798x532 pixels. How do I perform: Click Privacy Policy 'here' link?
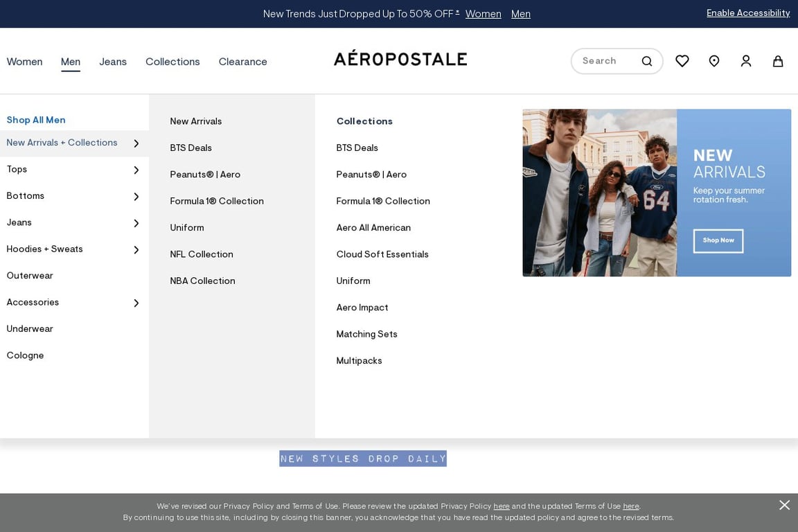(502, 506)
